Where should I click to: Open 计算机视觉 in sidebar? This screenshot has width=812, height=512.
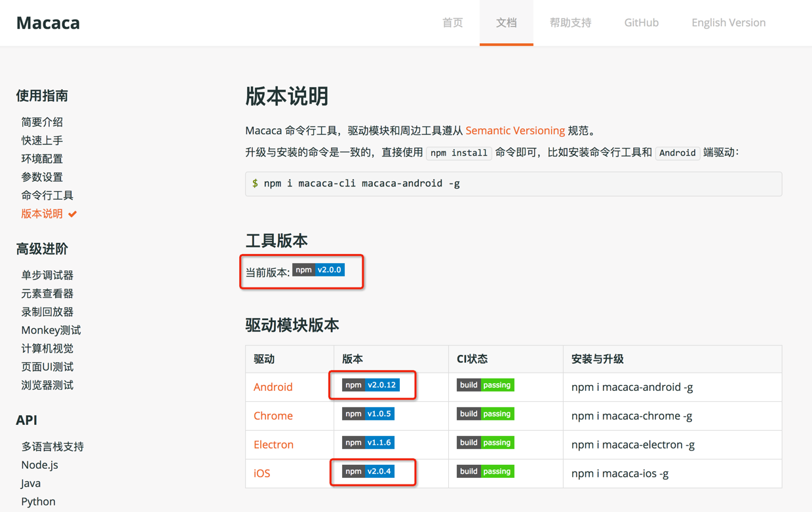pos(47,348)
